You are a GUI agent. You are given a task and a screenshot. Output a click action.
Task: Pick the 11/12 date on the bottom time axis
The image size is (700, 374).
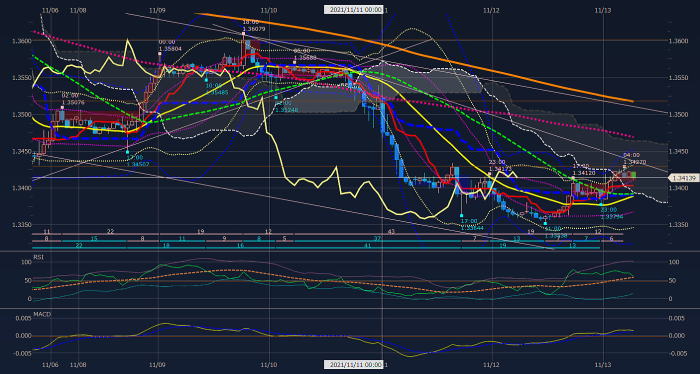coord(491,364)
